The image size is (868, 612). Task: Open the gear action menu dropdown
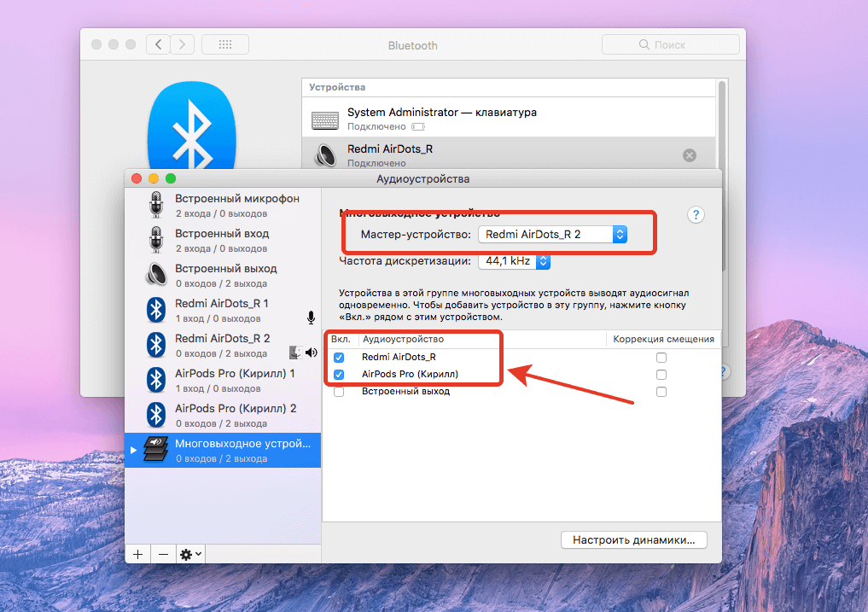(190, 554)
